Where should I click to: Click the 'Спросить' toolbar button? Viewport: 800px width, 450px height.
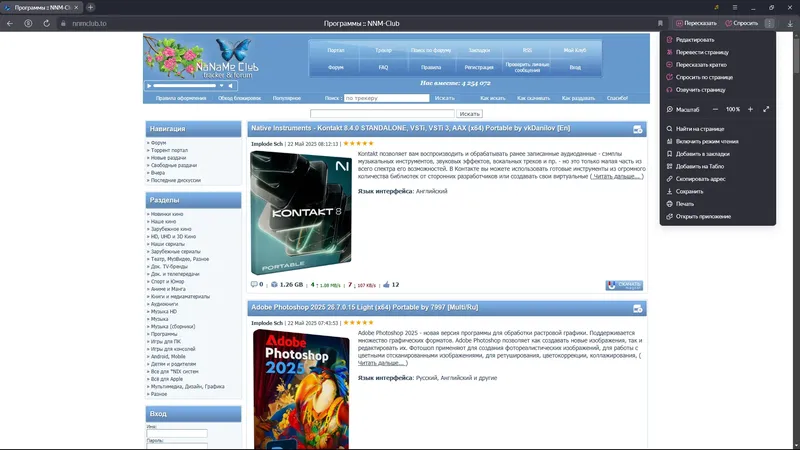(x=741, y=23)
